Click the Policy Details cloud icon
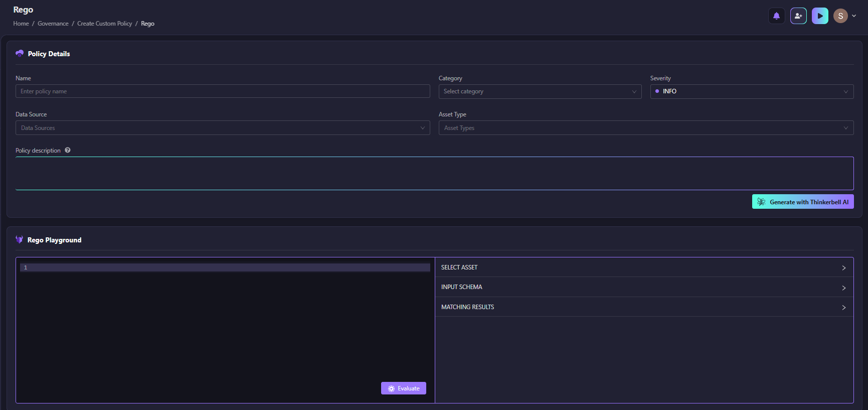 coord(20,53)
